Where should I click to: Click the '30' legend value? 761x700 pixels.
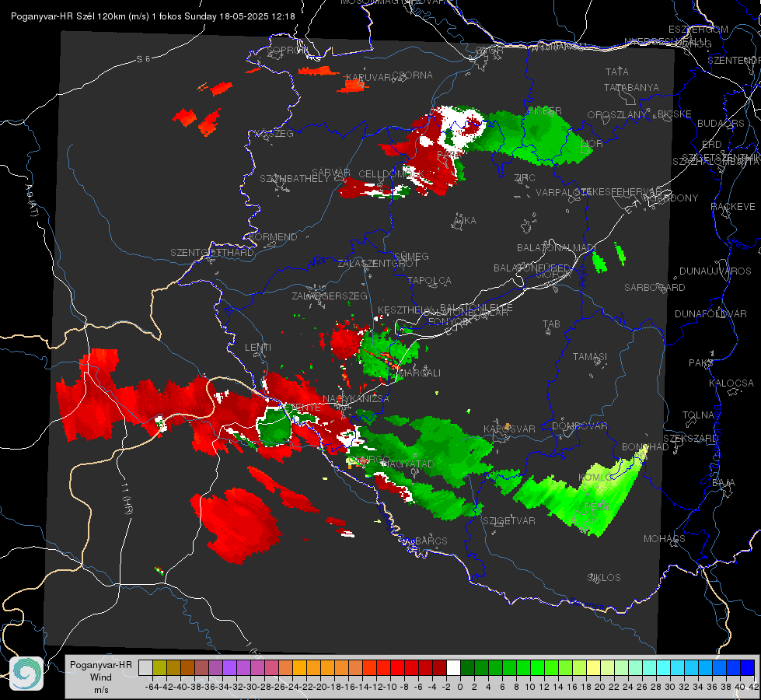point(670,687)
